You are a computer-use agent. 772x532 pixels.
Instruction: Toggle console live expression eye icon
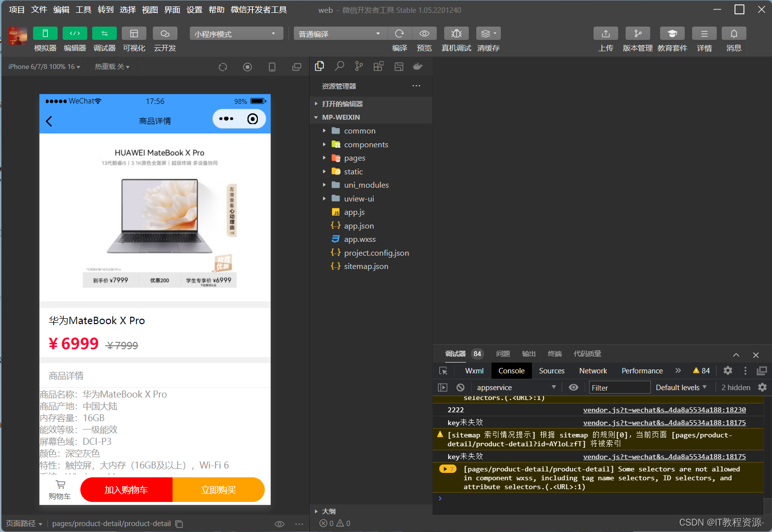click(573, 388)
